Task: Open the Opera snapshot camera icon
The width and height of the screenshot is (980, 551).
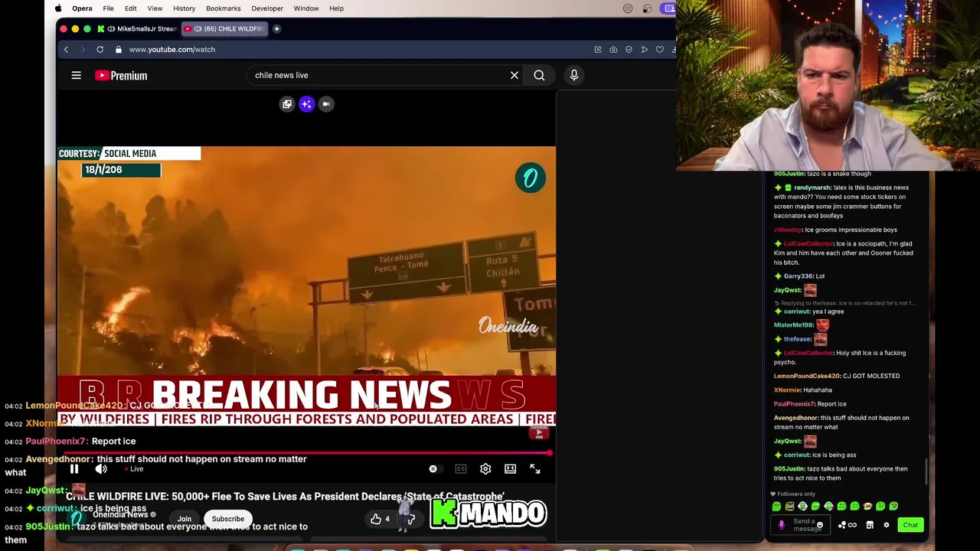Action: pyautogui.click(x=613, y=49)
